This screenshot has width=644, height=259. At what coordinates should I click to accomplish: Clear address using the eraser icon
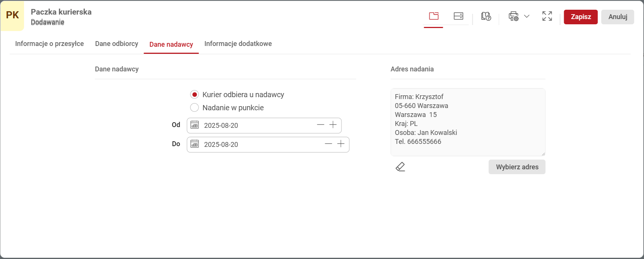pyautogui.click(x=400, y=167)
